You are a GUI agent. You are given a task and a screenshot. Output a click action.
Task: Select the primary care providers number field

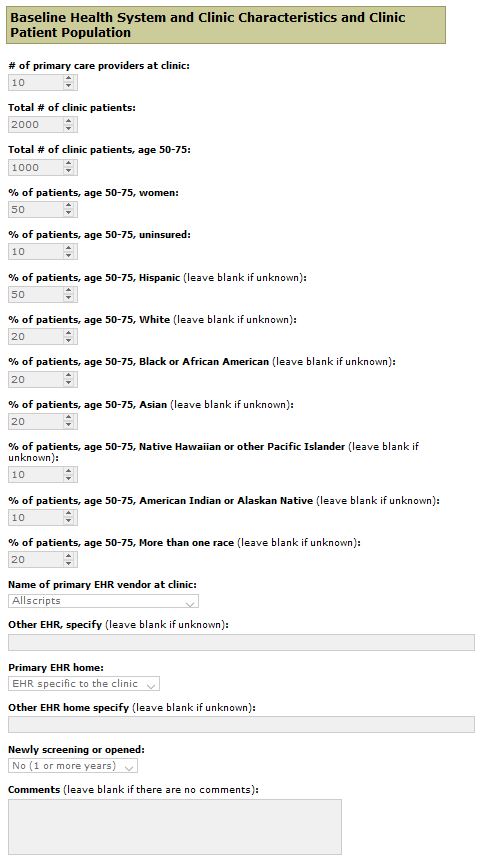point(36,82)
